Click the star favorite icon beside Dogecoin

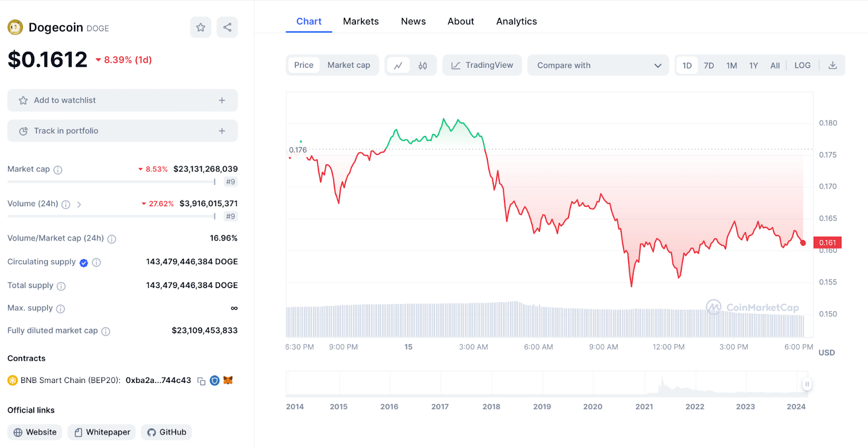pyautogui.click(x=201, y=27)
